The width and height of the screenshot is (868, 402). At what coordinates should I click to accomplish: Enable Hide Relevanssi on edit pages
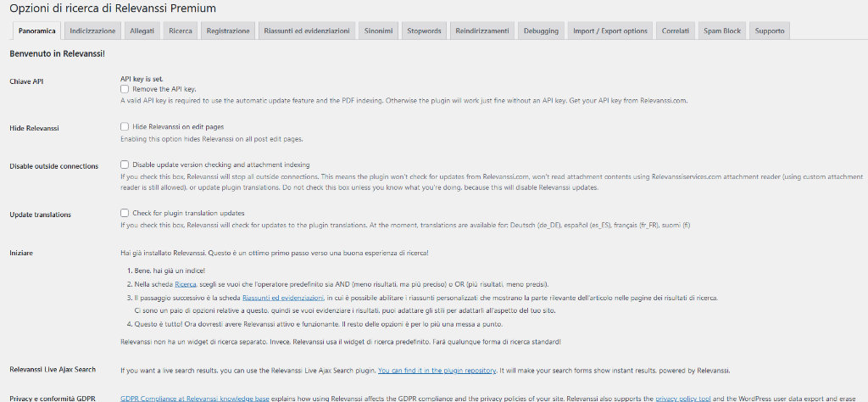coord(125,126)
